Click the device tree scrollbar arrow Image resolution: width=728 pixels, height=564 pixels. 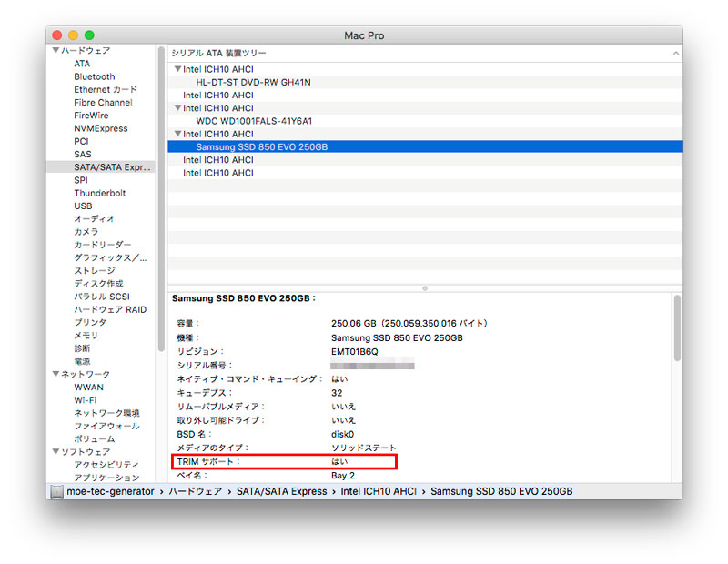[x=675, y=54]
